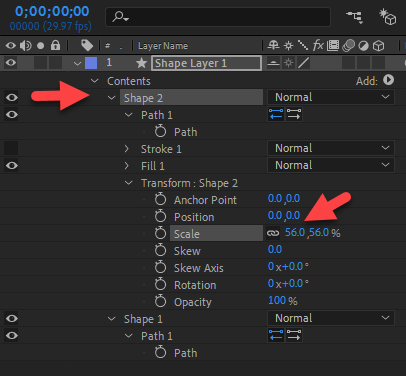This screenshot has width=406, height=376.
Task: Open the Fill 1 blend mode dropdown
Action: pos(331,165)
